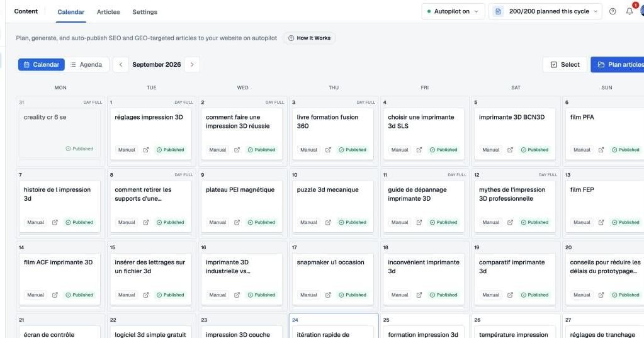Screen dimensions: 644x338
Task: Click Published status on film FEP
Action: tap(626, 222)
